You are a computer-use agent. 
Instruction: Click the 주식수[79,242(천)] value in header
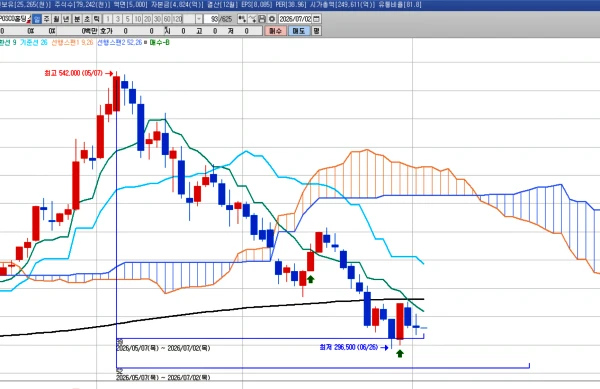pos(82,5)
